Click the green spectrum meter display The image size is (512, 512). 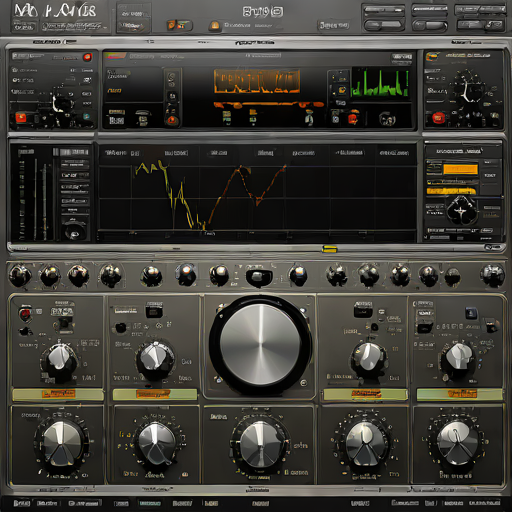pyautogui.click(x=380, y=83)
